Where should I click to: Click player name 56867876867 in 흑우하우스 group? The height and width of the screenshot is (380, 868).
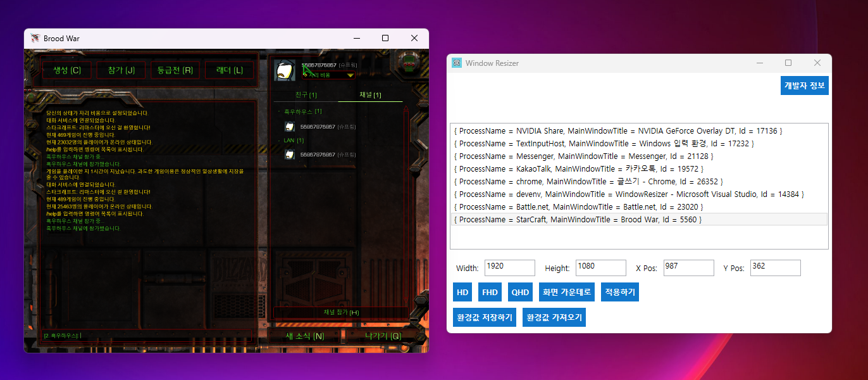click(318, 127)
